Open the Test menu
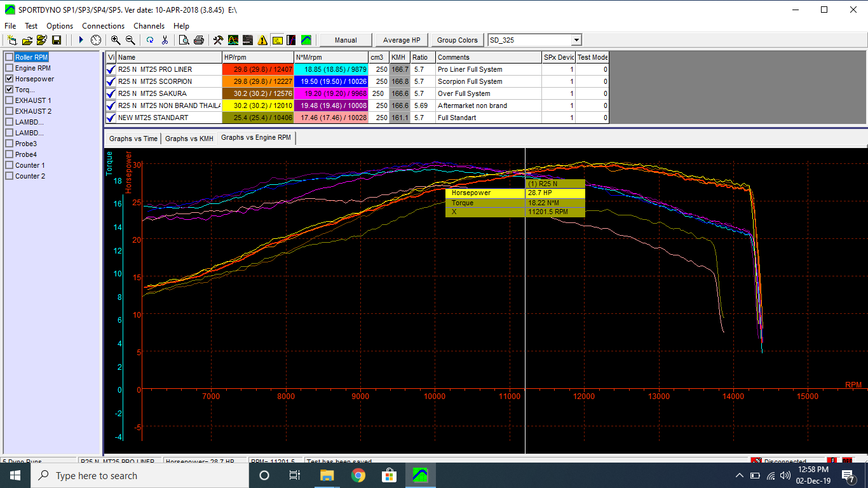 tap(31, 26)
